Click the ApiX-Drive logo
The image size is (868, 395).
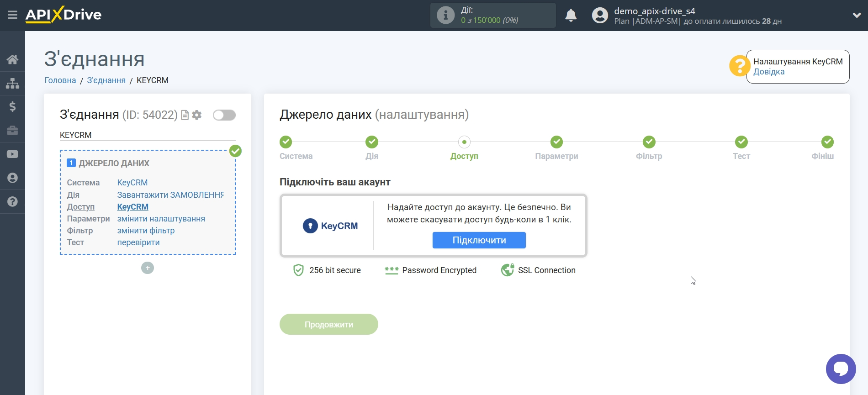click(x=64, y=15)
